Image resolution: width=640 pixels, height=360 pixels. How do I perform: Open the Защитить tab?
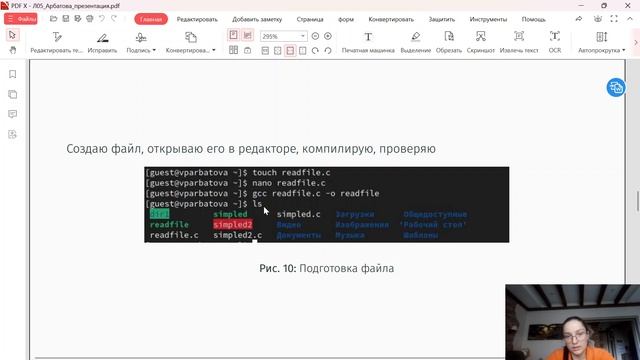coord(442,19)
